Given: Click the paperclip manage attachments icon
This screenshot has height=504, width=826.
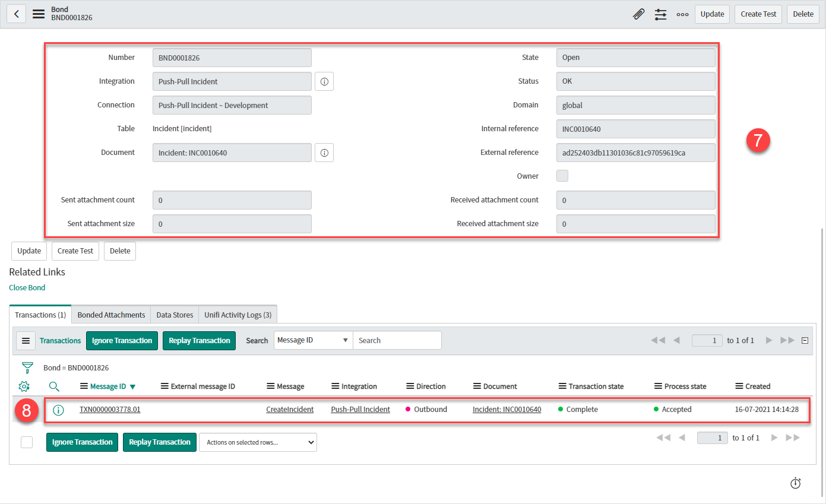Looking at the screenshot, I should [x=638, y=14].
